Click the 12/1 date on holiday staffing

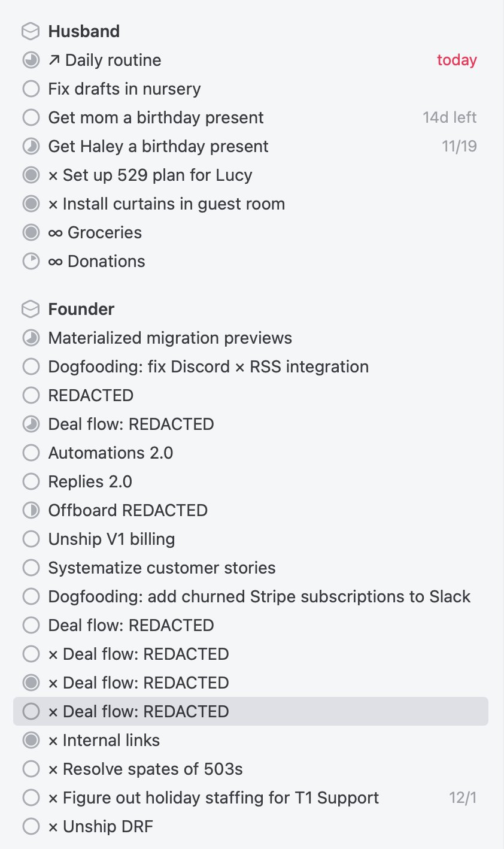pyautogui.click(x=463, y=798)
